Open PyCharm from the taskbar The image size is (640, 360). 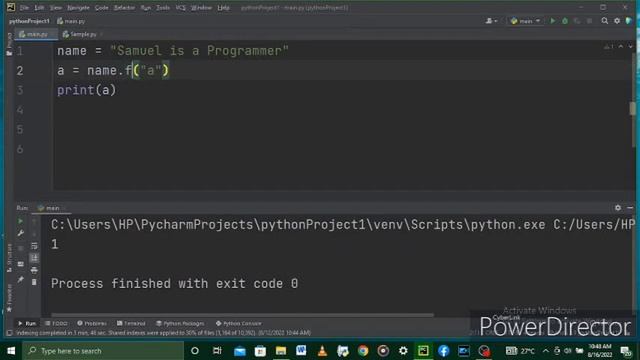[x=423, y=351]
